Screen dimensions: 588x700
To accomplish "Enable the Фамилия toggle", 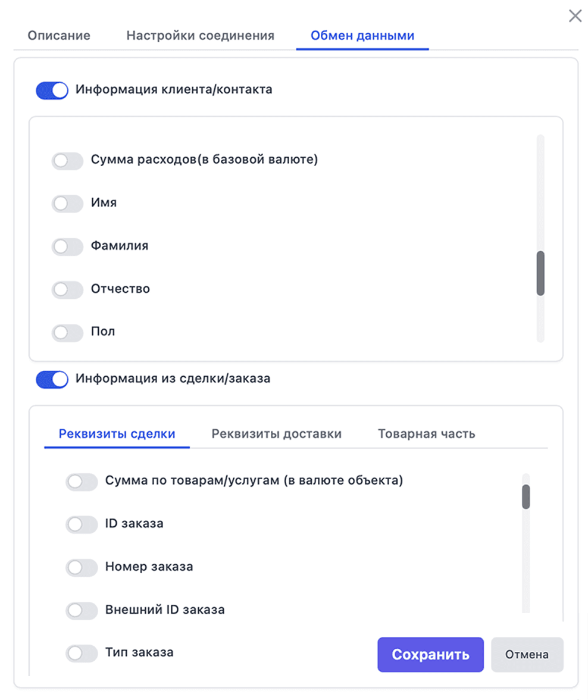I will point(67,246).
